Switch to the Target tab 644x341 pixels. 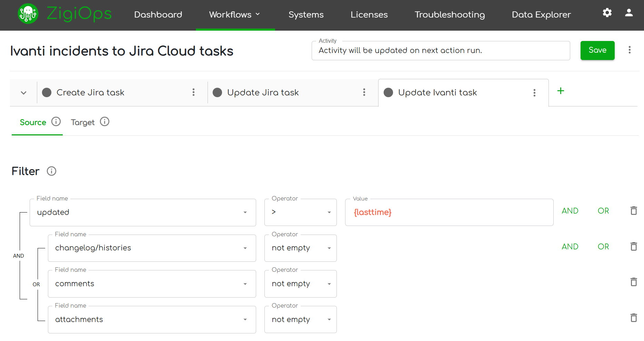point(83,123)
